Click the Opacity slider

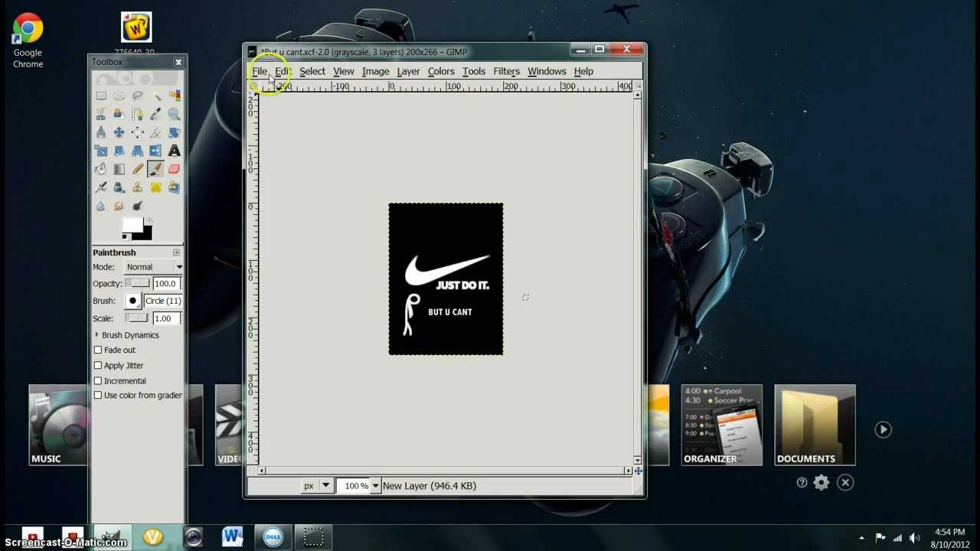[x=138, y=283]
